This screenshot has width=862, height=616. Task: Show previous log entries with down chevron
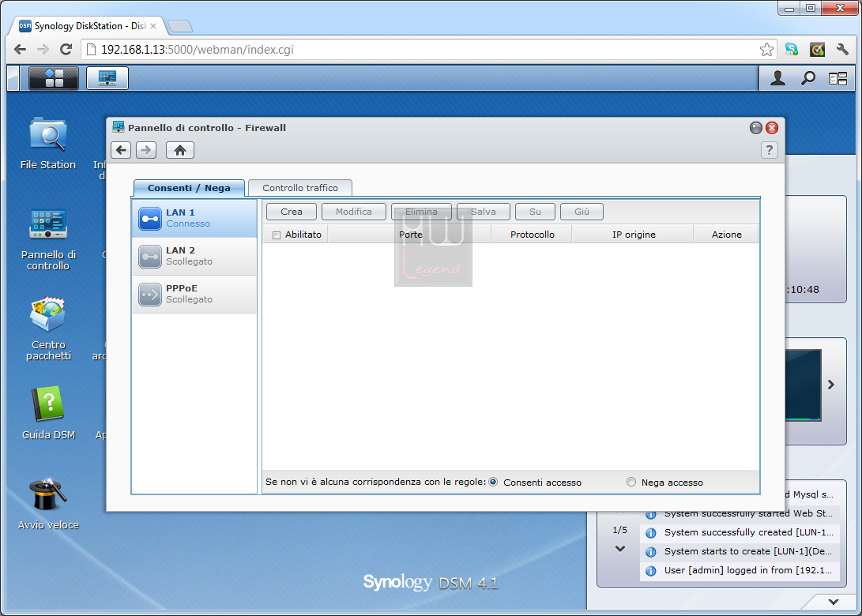(x=620, y=548)
